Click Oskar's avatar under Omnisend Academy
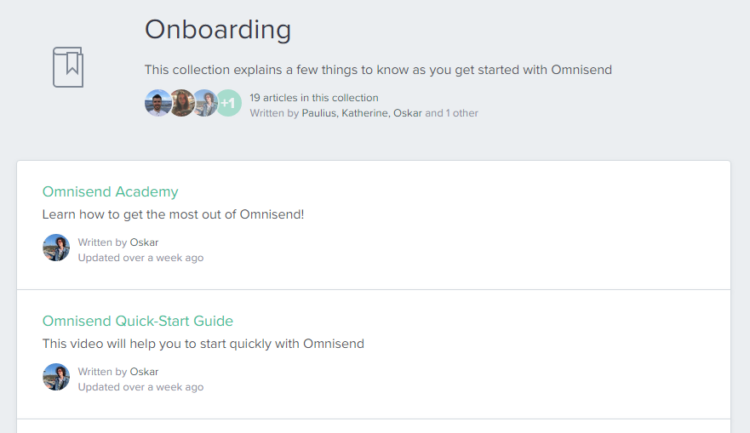This screenshot has width=750, height=433. [x=56, y=247]
